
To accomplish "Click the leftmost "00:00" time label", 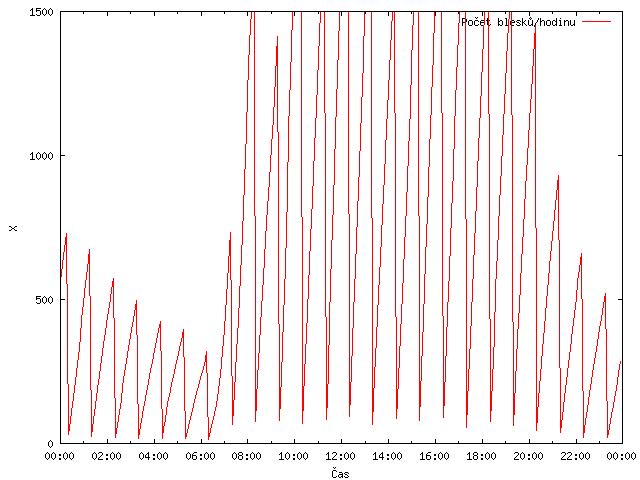I will pos(60,456).
